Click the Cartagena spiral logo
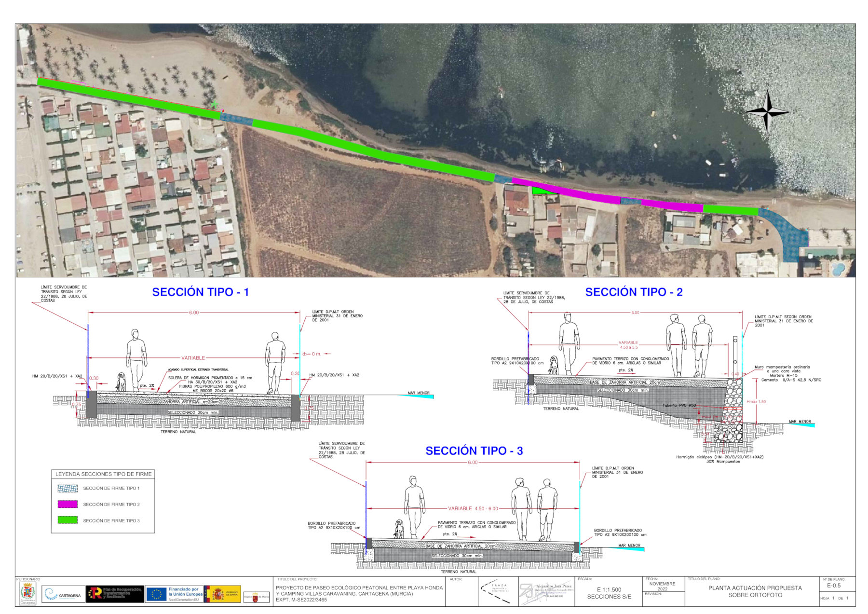The height and width of the screenshot is (614, 868). [63, 595]
